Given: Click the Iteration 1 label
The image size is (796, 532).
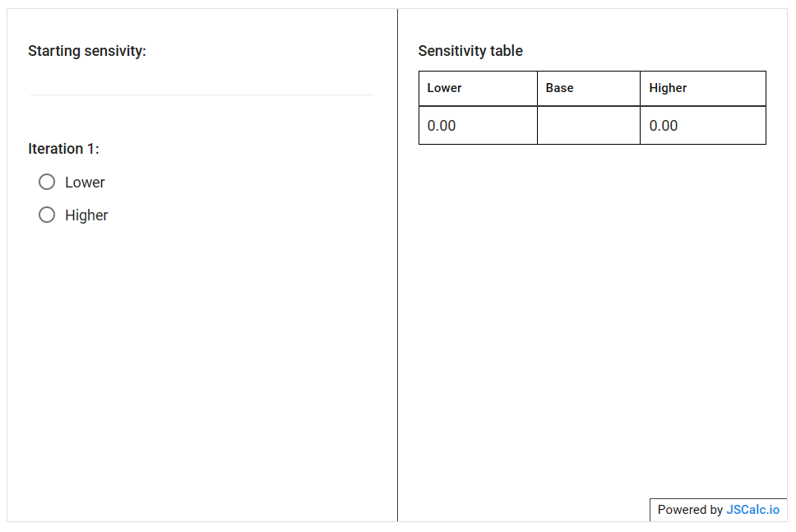Looking at the screenshot, I should 63,149.
